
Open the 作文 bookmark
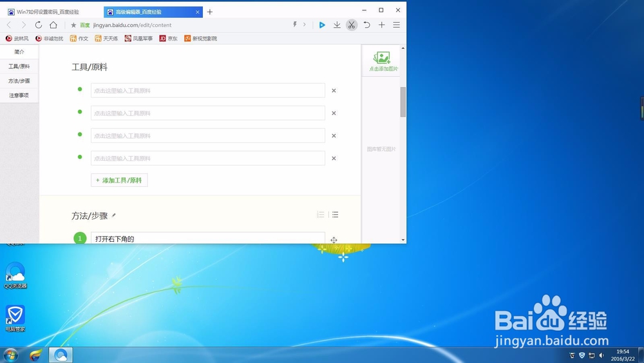click(79, 38)
